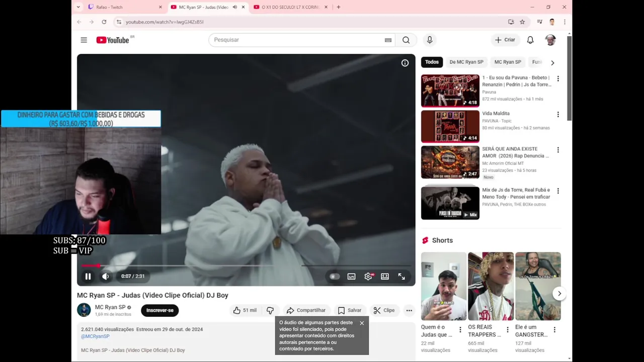Click the Criar create button

click(x=505, y=40)
